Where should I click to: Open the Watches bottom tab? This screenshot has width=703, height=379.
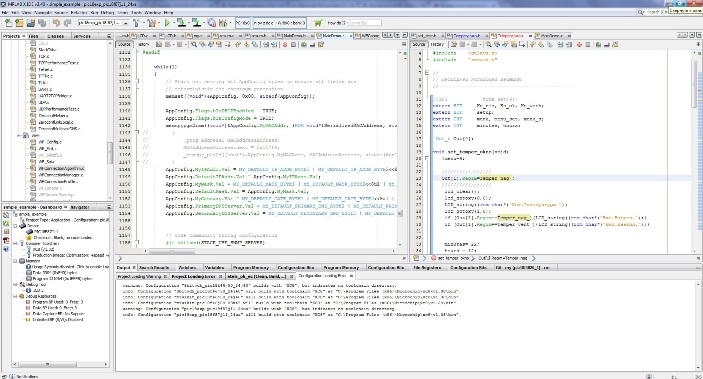[187, 267]
